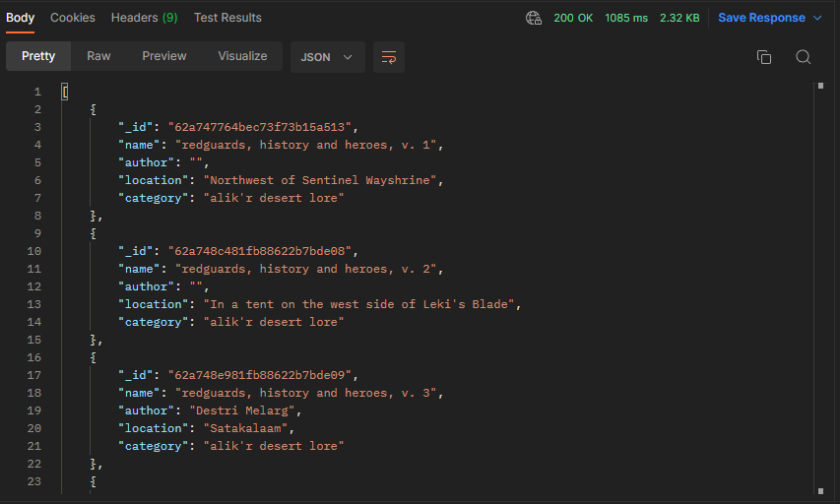
Task: Toggle the wrap lines icon
Action: coord(388,57)
